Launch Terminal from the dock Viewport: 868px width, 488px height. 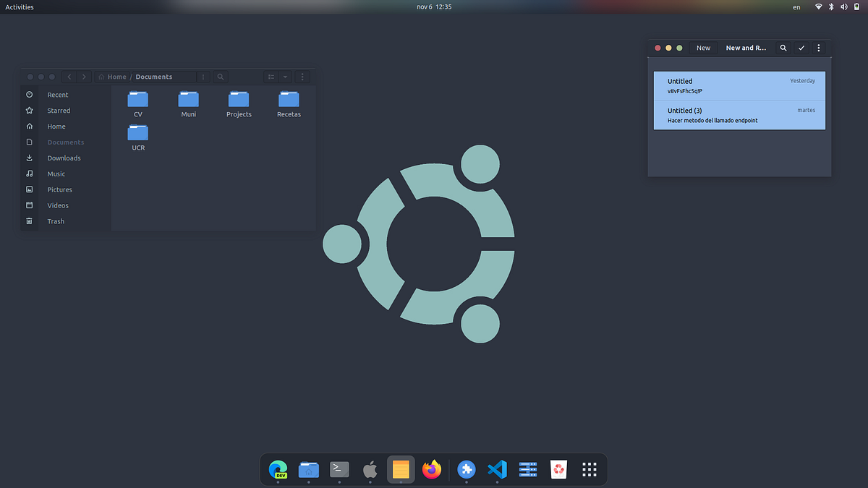coord(339,469)
